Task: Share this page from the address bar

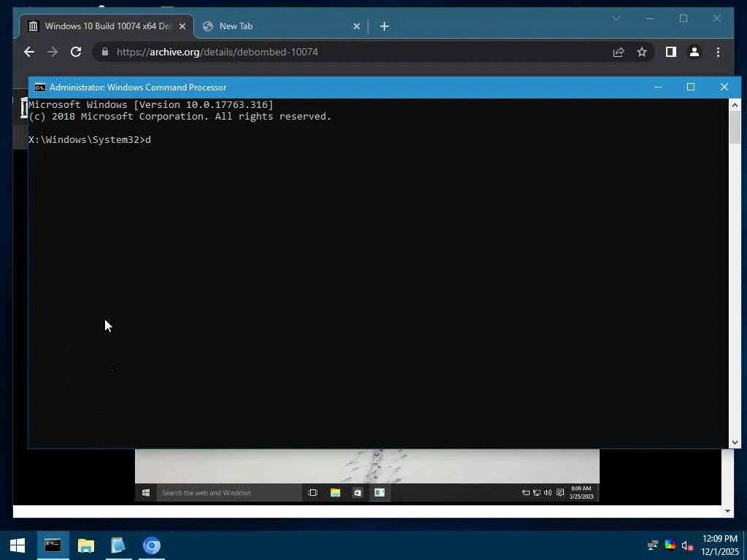Action: [619, 52]
